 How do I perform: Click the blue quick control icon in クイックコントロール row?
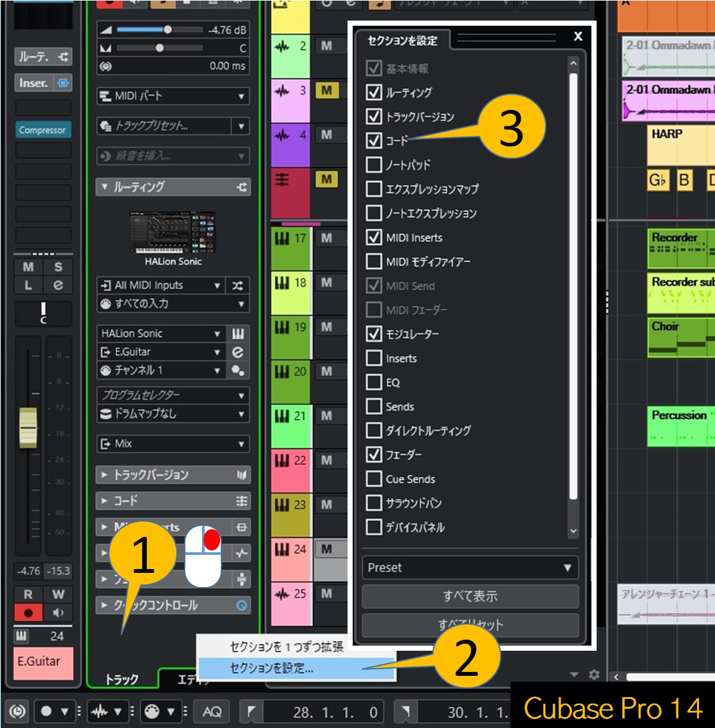(241, 606)
